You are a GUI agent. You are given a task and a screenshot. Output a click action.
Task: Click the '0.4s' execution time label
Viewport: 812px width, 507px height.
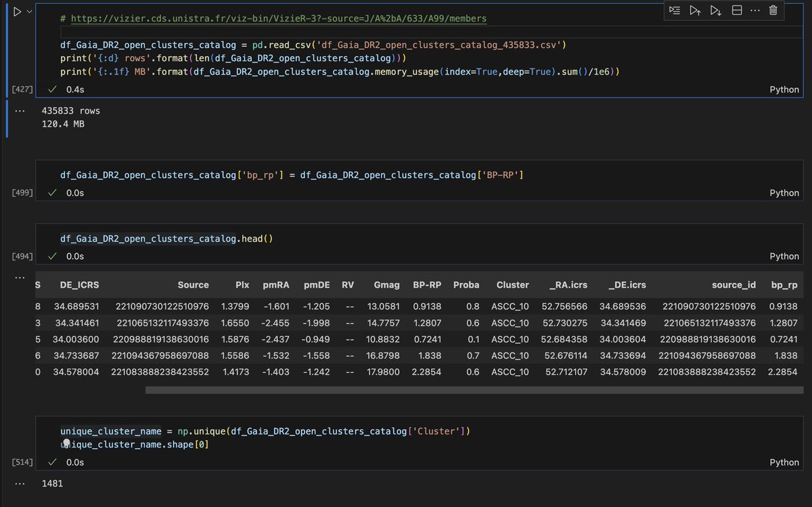pyautogui.click(x=76, y=89)
